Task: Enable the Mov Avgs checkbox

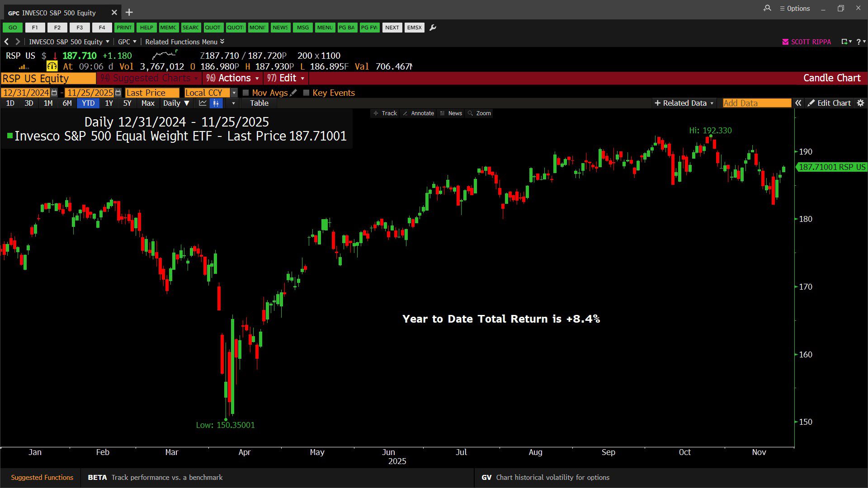Action: (x=246, y=93)
